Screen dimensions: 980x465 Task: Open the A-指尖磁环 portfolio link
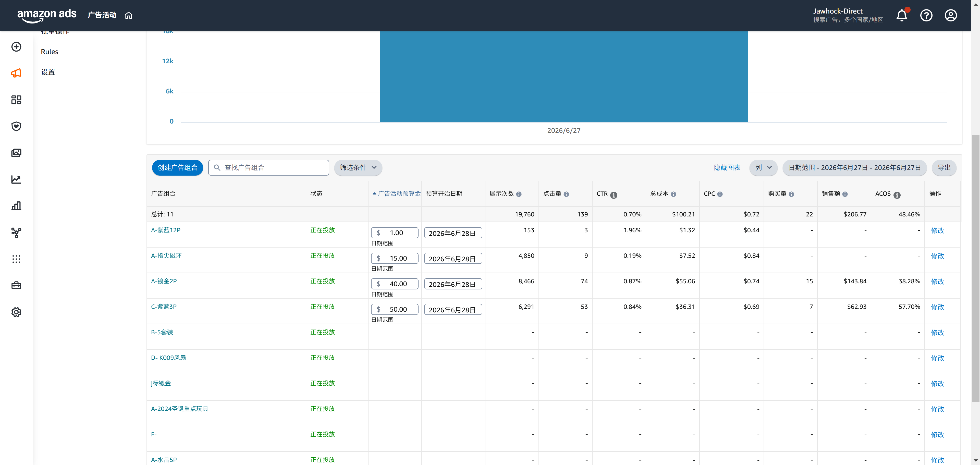pos(166,255)
